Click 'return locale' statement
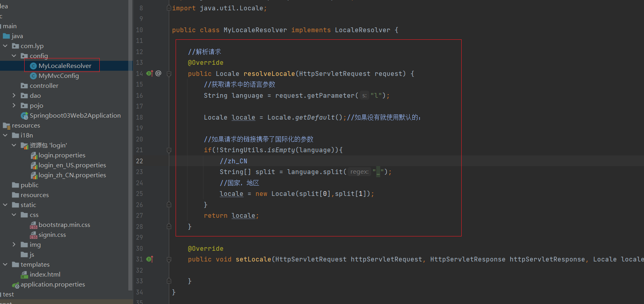This screenshot has height=304, width=644. 231,216
